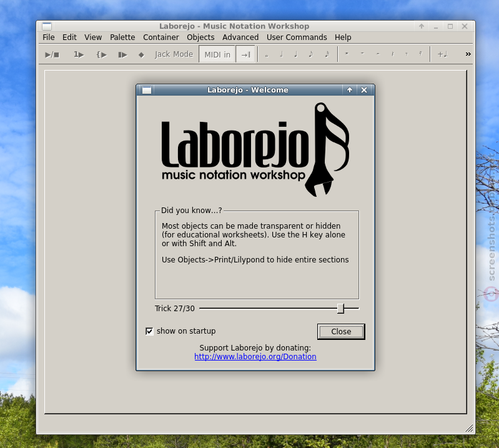Click the 'Use Objects->Print/Lilypond' tip line
The width and height of the screenshot is (499, 448).
pyautogui.click(x=255, y=260)
